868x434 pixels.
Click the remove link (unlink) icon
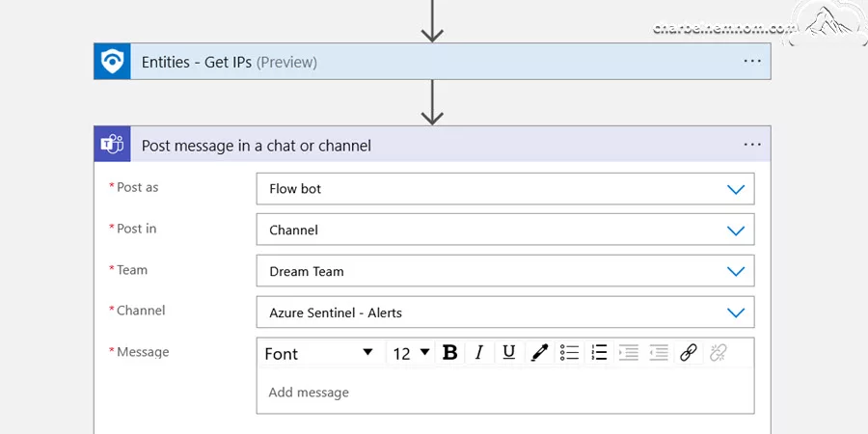coord(718,352)
